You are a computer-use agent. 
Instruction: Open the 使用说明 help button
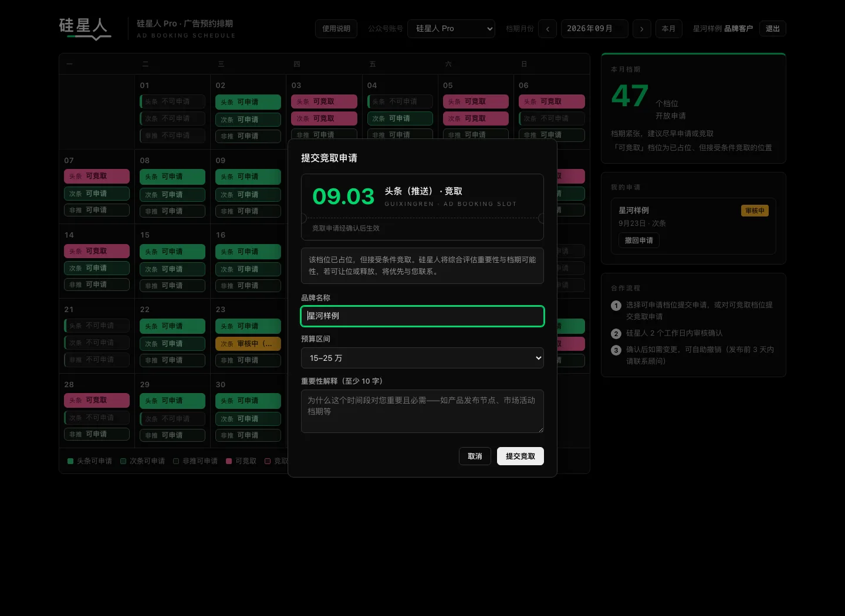click(336, 29)
